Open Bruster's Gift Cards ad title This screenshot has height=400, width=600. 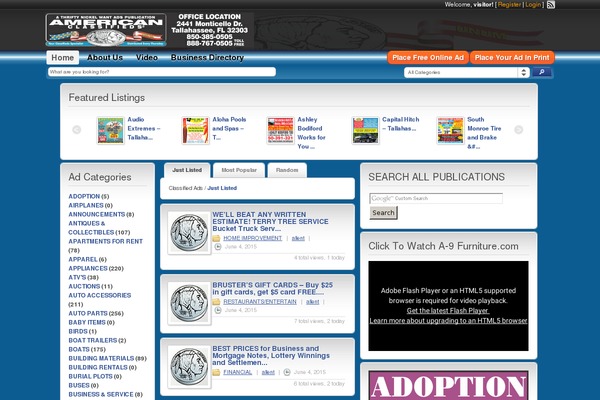[272, 289]
